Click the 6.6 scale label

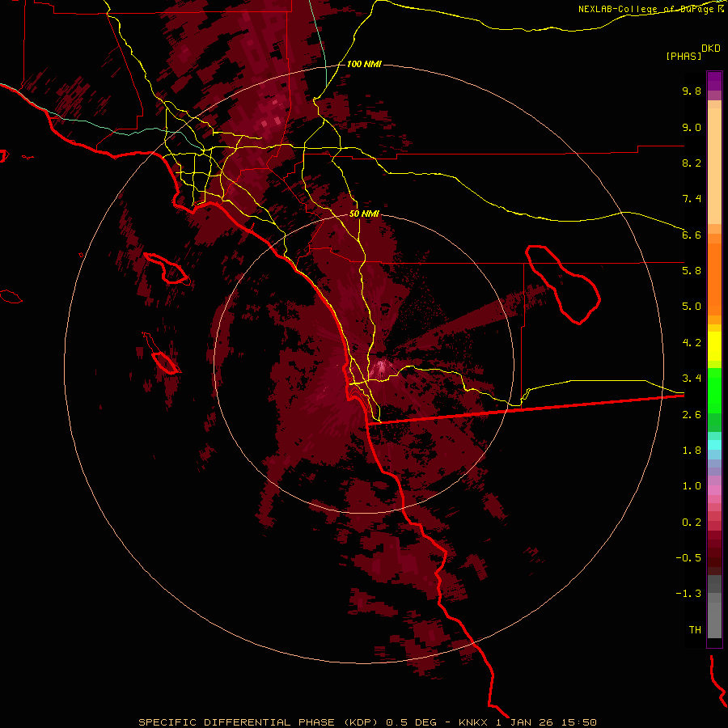tap(692, 235)
